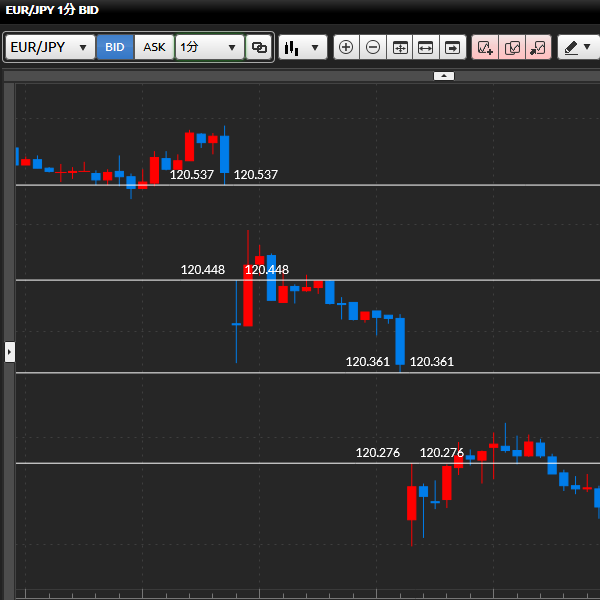This screenshot has width=600, height=600.
Task: Switch to ASK price display
Action: (154, 47)
